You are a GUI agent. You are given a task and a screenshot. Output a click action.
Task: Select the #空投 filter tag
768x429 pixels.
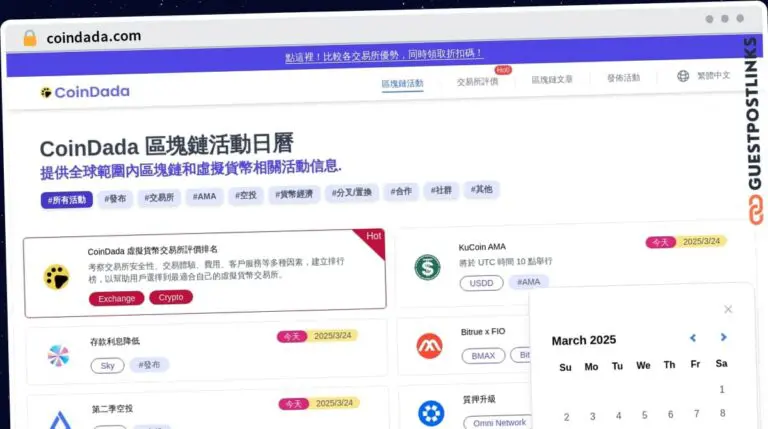[246, 196]
